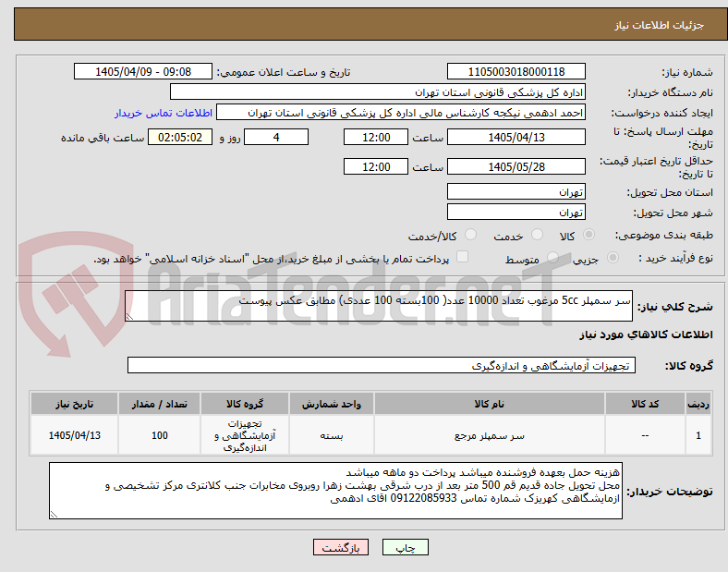
Task: Click the شماره نیاز field 1105003018000118
Action: coord(516,71)
